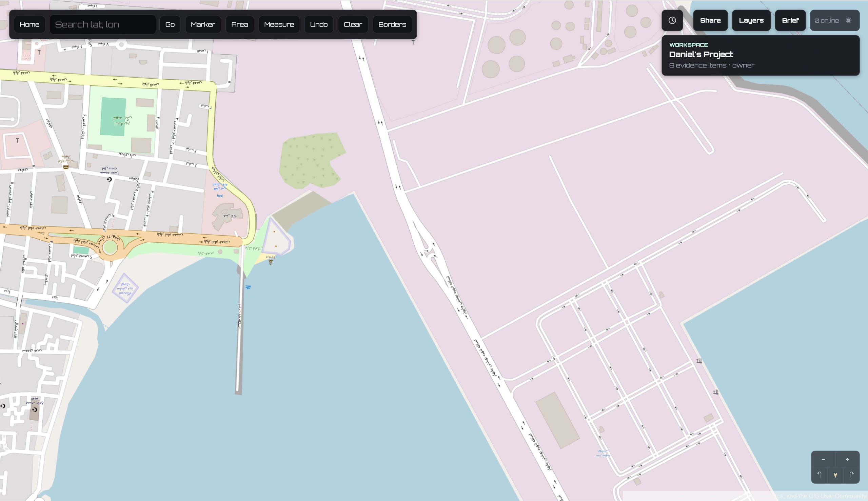
Task: Open the Brief panel
Action: (x=790, y=21)
